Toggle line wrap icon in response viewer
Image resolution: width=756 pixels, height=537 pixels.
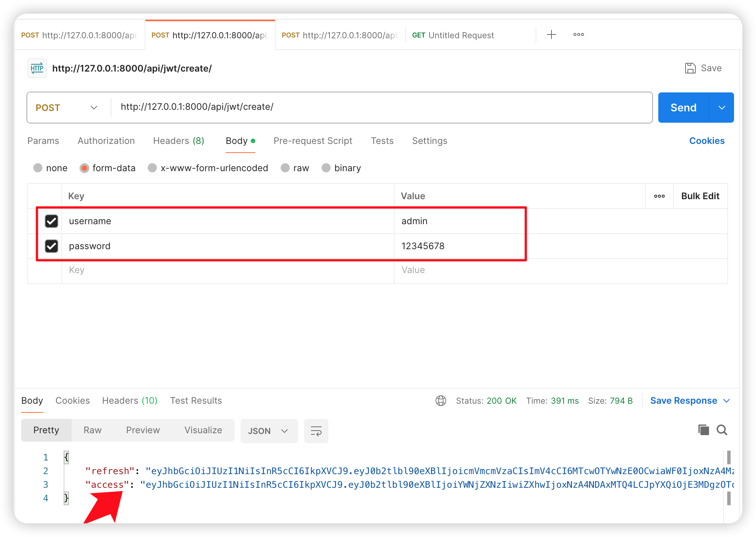(316, 431)
